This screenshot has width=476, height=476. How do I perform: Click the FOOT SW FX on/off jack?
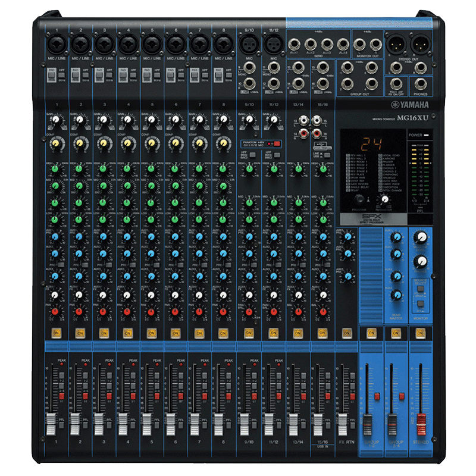coord(396,83)
